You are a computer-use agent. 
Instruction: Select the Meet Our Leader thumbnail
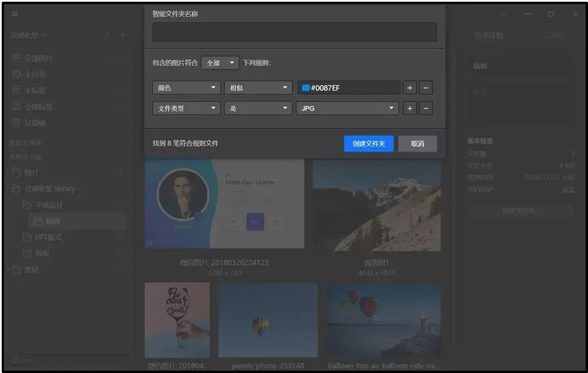[224, 203]
